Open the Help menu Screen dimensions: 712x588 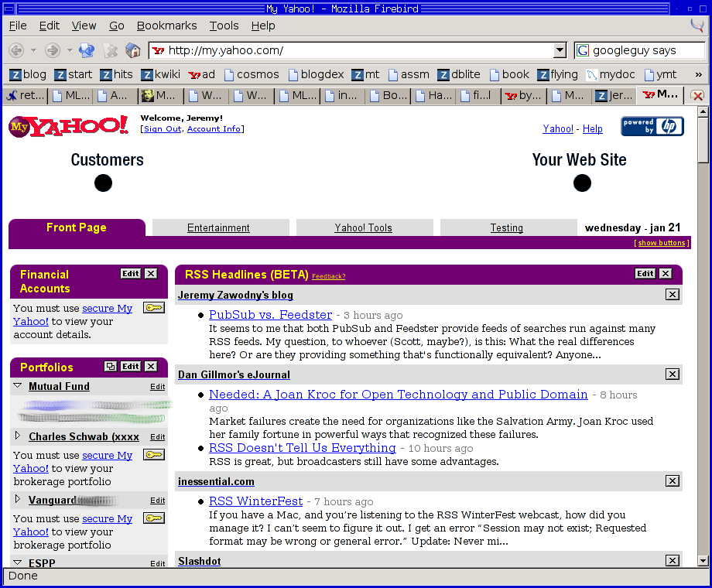pos(263,26)
